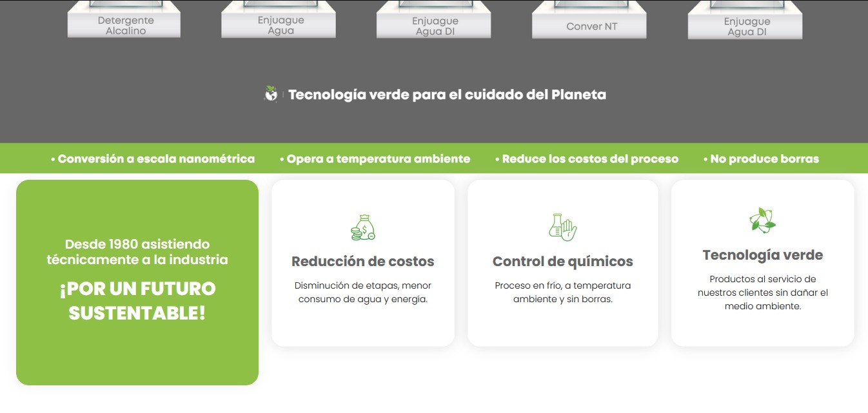Click 'Control de químicos' heading
This screenshot has width=868, height=413.
tap(562, 262)
